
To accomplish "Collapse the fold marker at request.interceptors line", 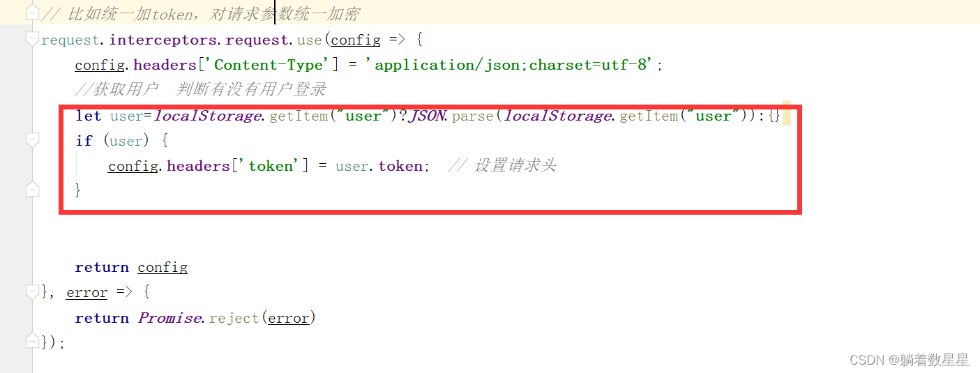I will coord(32,40).
